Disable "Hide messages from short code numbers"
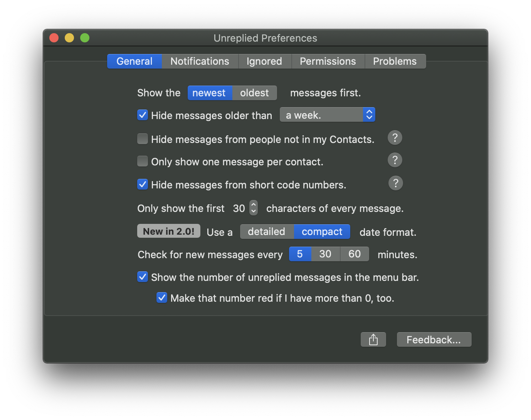 point(142,184)
